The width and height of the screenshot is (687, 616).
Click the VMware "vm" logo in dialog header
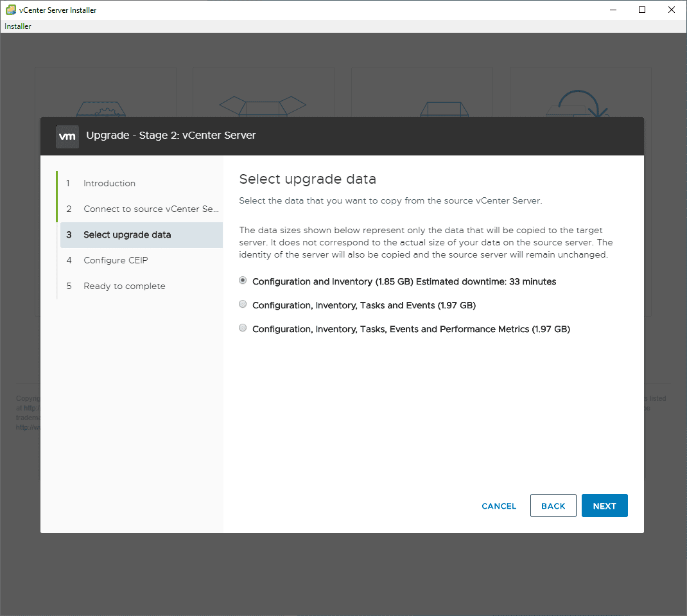67,136
